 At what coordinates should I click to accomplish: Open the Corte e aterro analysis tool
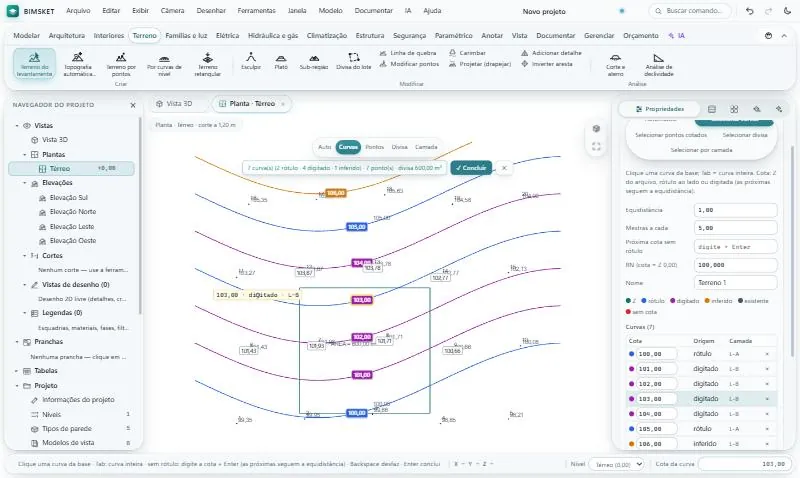coord(615,64)
